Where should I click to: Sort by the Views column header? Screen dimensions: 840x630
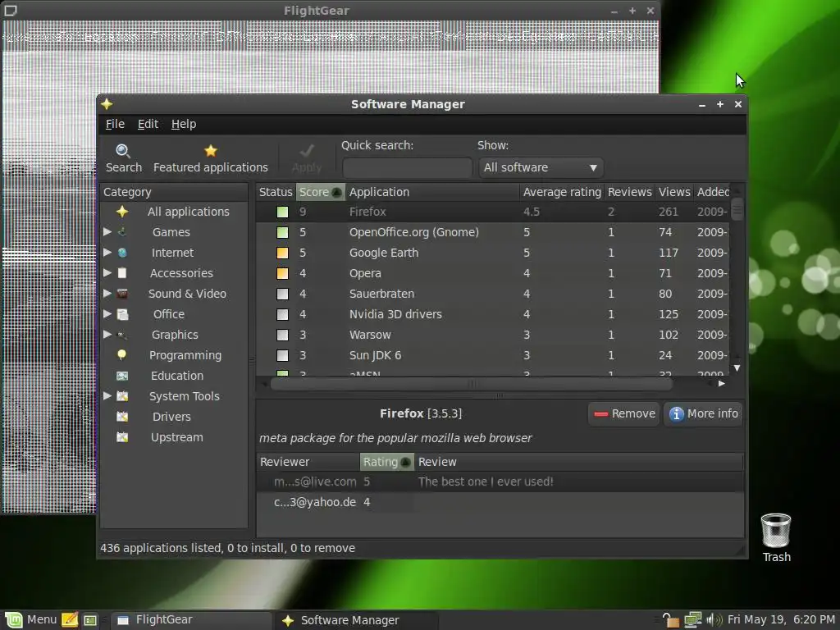674,192
